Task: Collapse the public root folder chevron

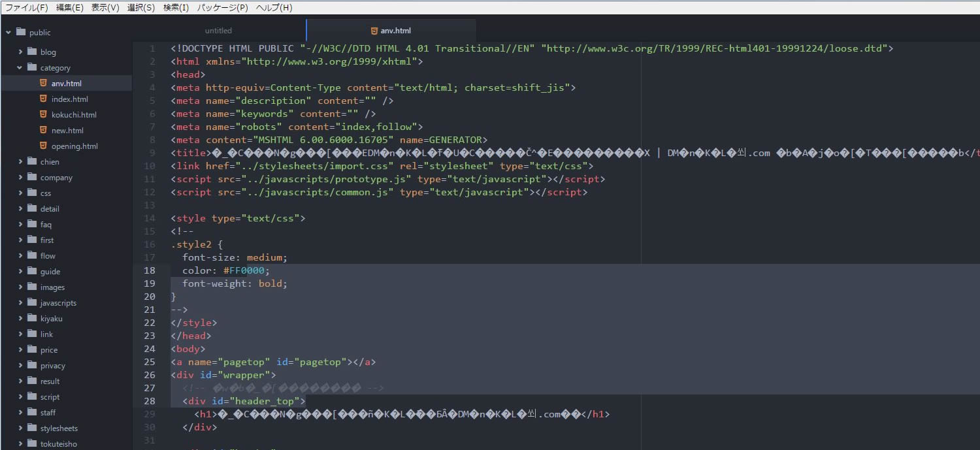Action: click(x=8, y=32)
